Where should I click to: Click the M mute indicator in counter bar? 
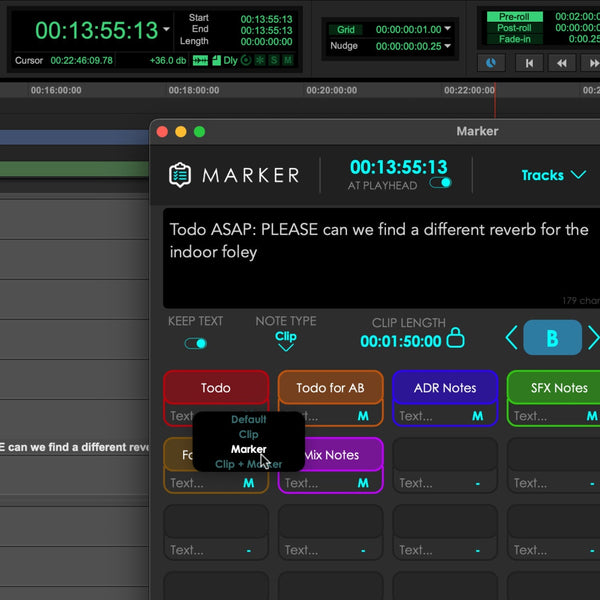[x=287, y=60]
